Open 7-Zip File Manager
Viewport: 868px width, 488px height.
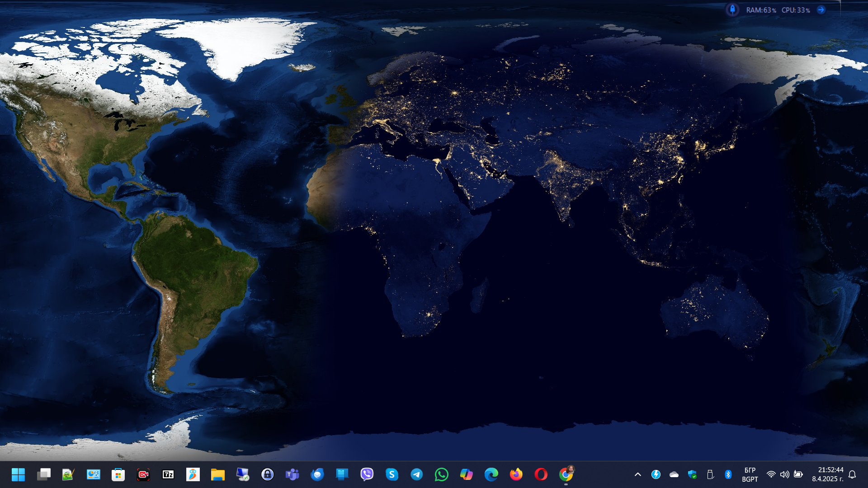pyautogui.click(x=168, y=474)
